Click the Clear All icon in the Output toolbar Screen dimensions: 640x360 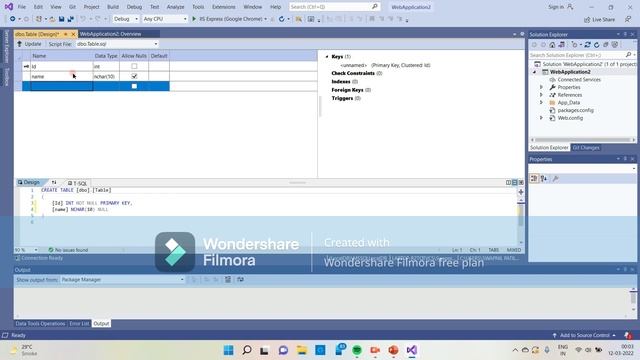(x=228, y=280)
